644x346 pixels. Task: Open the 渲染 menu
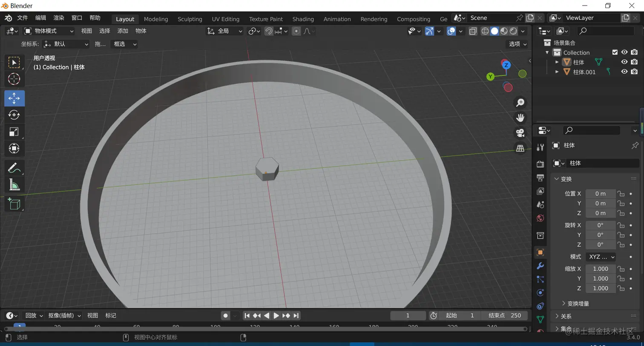[x=59, y=18]
